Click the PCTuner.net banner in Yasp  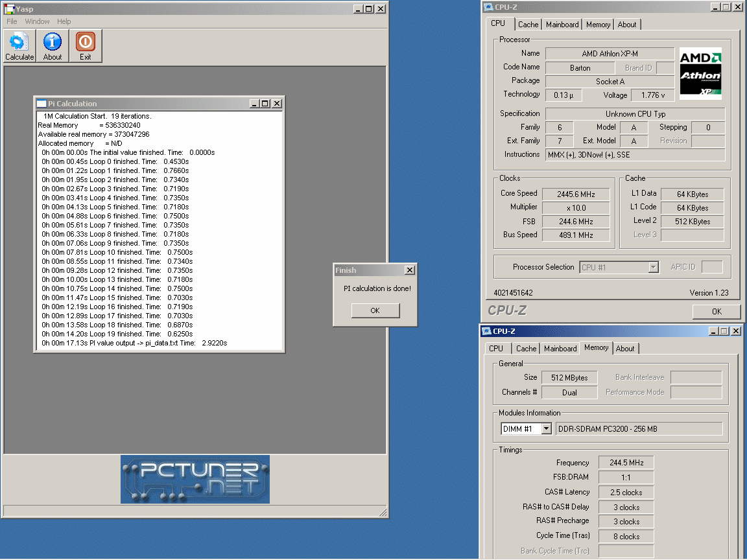(x=195, y=479)
